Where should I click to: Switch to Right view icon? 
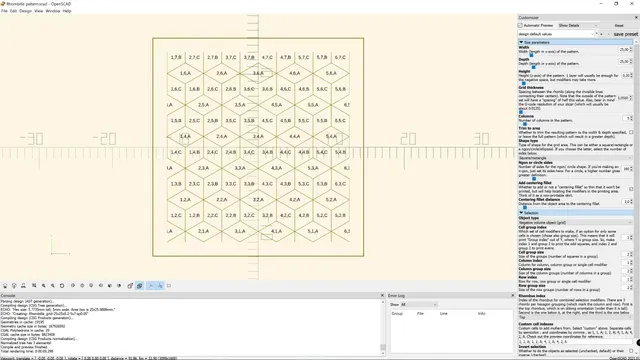pos(73,286)
